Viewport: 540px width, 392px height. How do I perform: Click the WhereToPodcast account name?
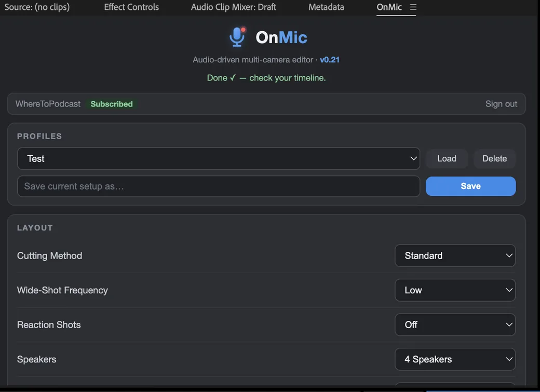click(x=48, y=104)
